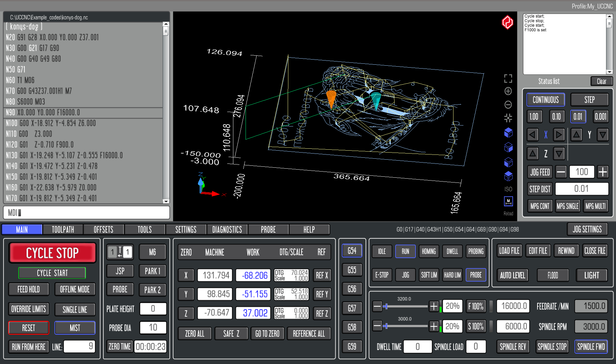Jog Z axis up with arrow button

pos(533,154)
